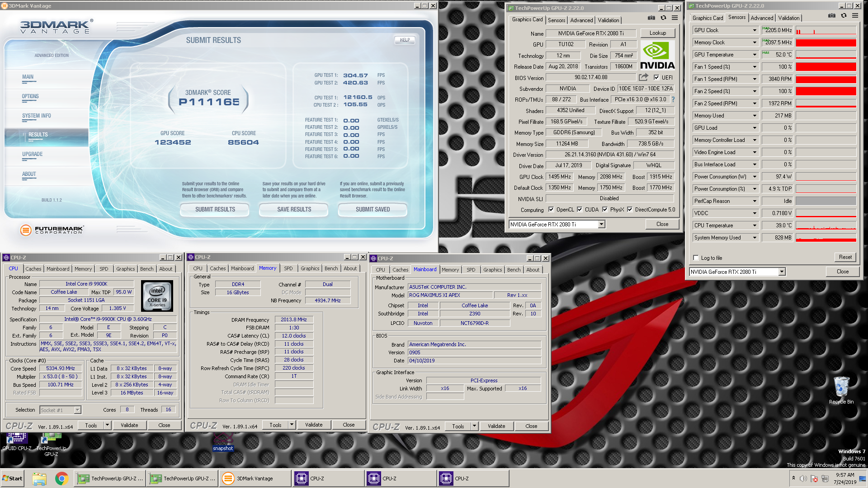Click SUBMIT RESULTS button in 3DMark Vantage
The width and height of the screenshot is (868, 488).
(215, 209)
